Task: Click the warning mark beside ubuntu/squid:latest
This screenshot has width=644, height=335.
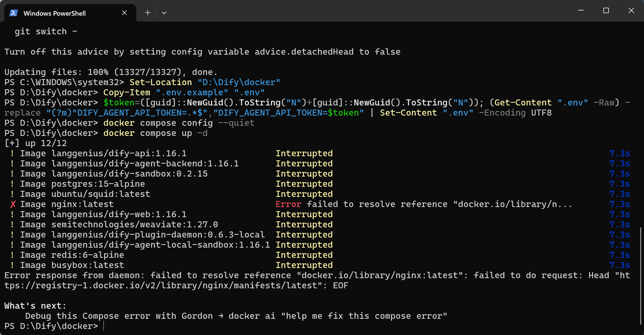Action: 12,194
